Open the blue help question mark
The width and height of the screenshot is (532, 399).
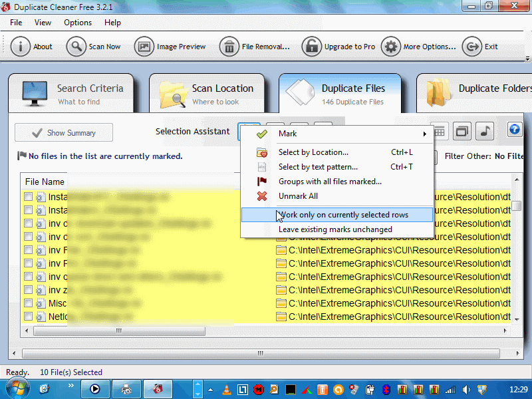pyautogui.click(x=514, y=130)
